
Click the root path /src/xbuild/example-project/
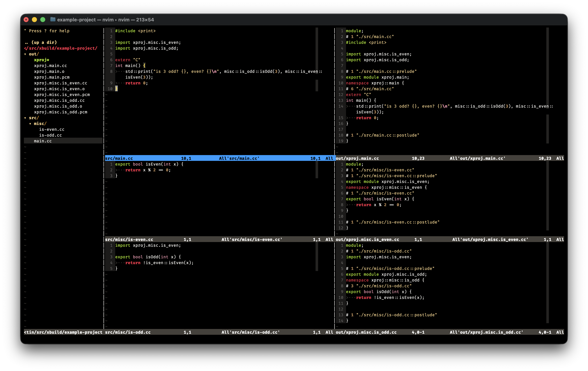[x=61, y=48]
